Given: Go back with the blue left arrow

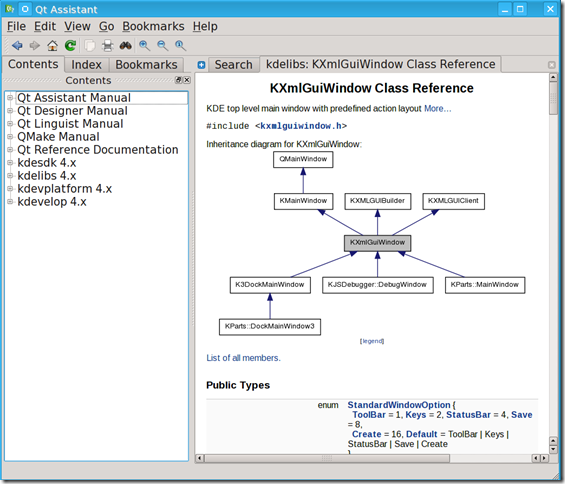Looking at the screenshot, I should 17,45.
